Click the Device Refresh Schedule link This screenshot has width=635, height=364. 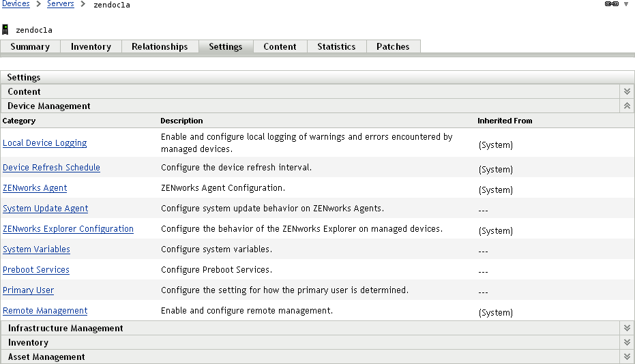(x=51, y=167)
